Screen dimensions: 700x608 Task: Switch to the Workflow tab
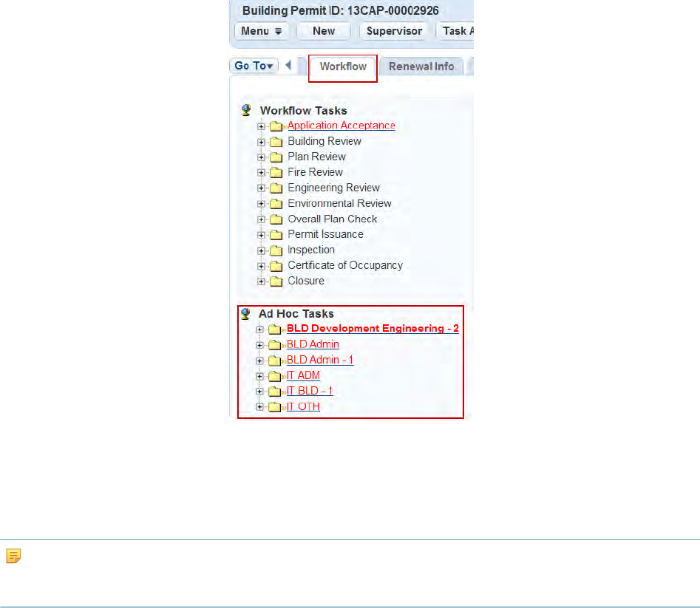tap(343, 66)
